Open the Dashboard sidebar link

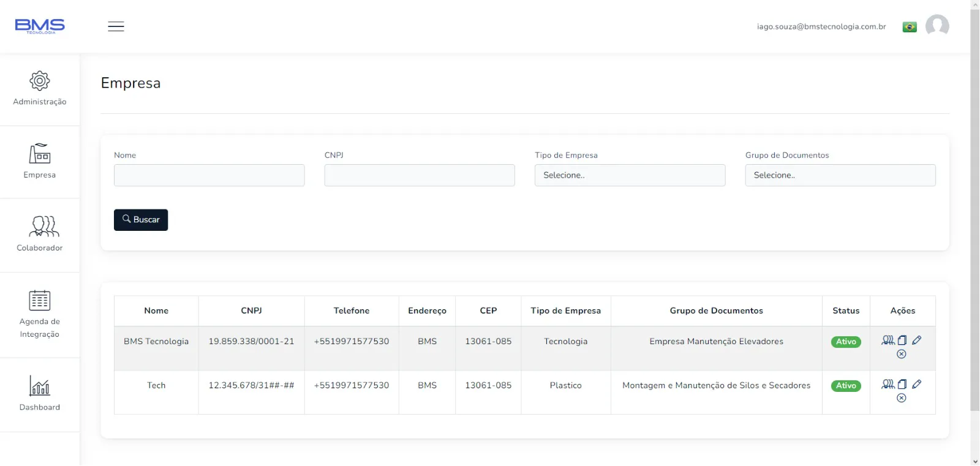[40, 394]
